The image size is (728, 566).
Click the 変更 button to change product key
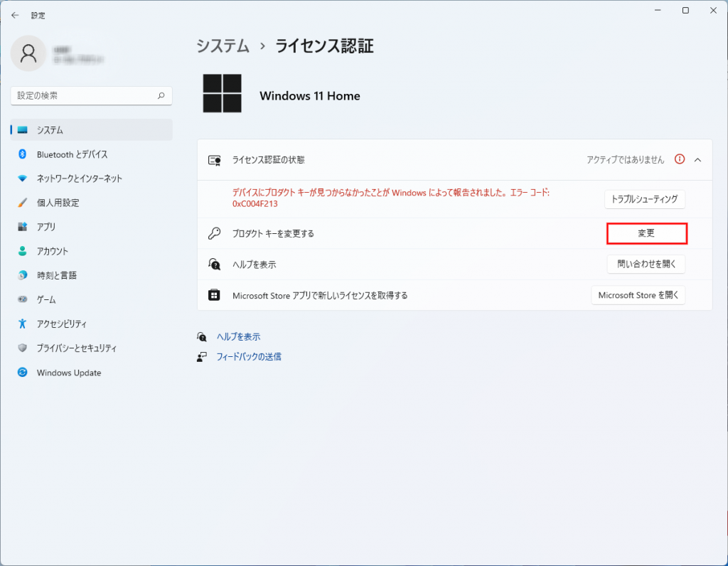click(x=646, y=233)
